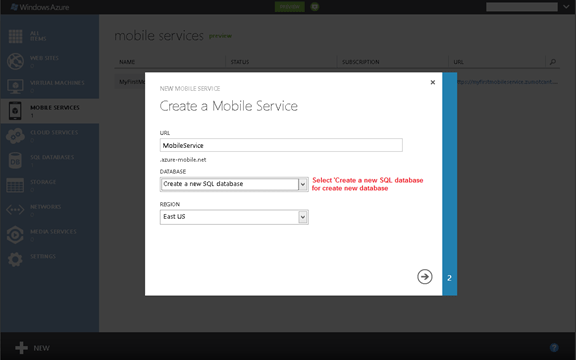Image resolution: width=576 pixels, height=360 pixels.
Task: Open Cloud Services in the sidebar
Action: (50, 136)
